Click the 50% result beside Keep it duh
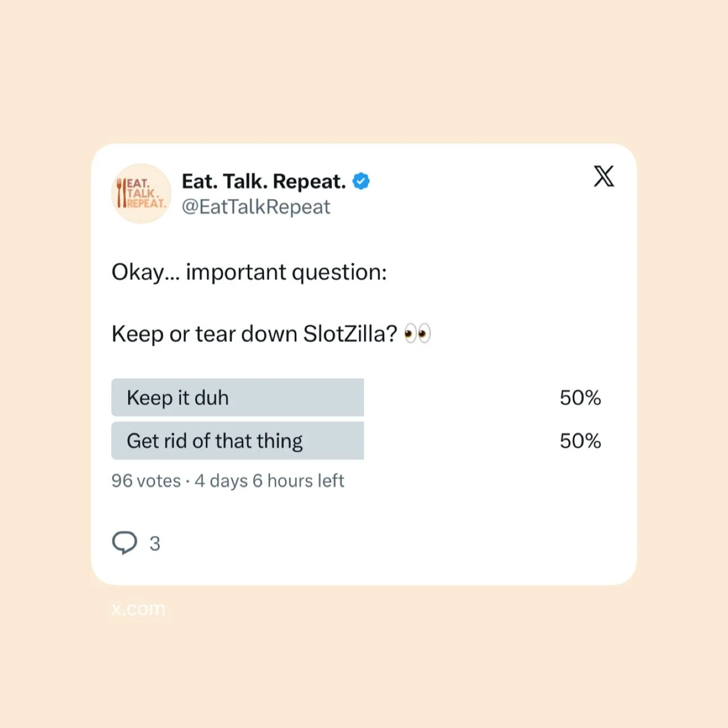The height and width of the screenshot is (728, 728). tap(580, 397)
